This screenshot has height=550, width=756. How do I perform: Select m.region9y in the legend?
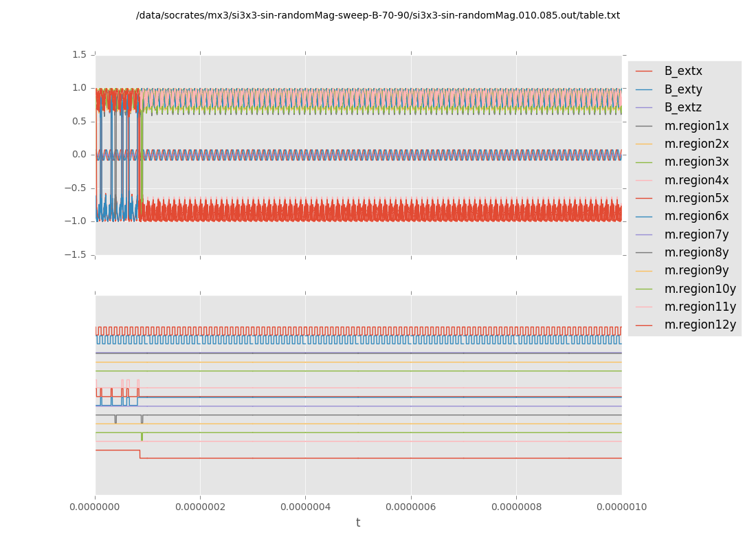(x=696, y=270)
